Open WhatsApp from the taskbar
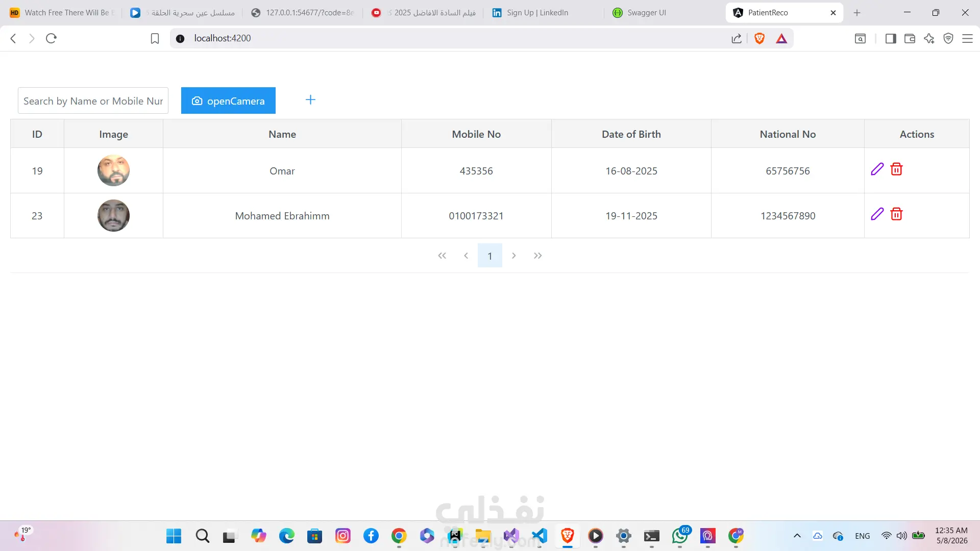Image resolution: width=980 pixels, height=551 pixels. coord(680,536)
